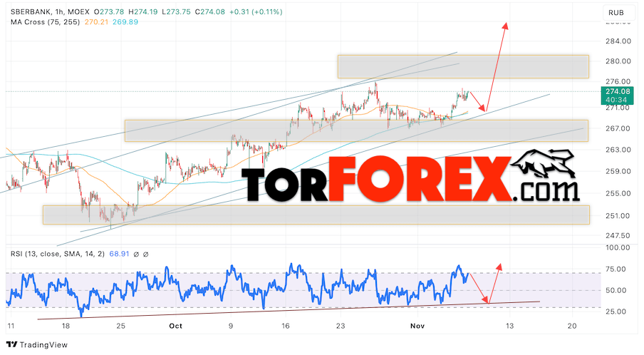Click the current price tag 274.08 on axis
Viewport: 644px width, 355px height.
(618, 92)
